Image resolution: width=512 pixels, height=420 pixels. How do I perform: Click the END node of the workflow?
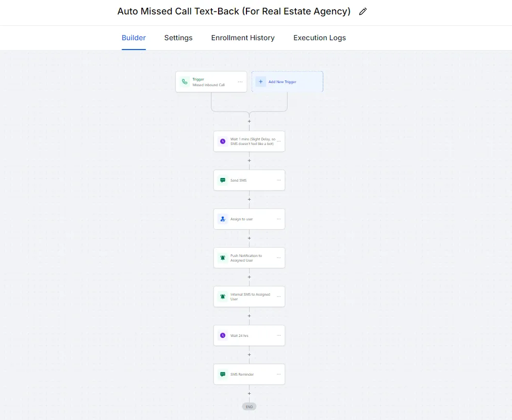(x=249, y=407)
